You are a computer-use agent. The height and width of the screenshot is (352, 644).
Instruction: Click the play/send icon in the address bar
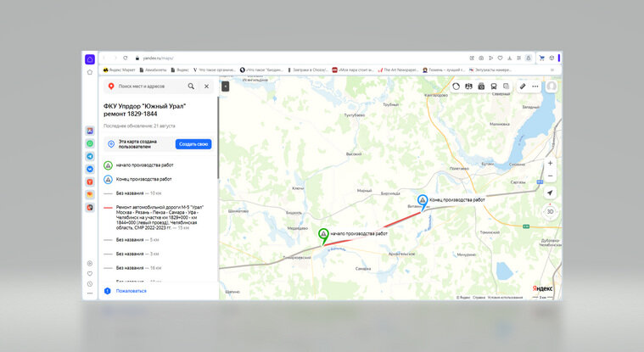point(490,58)
